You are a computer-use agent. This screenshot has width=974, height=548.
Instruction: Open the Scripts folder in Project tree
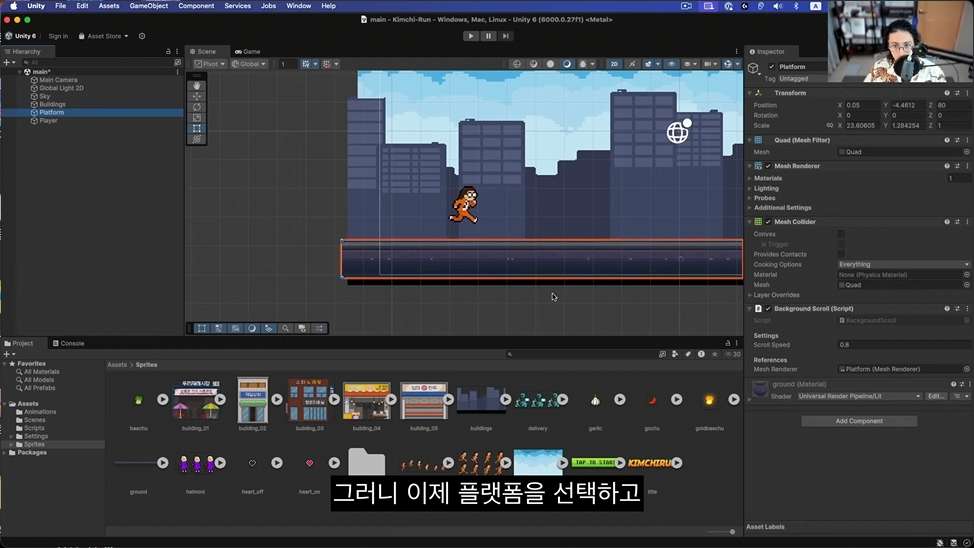(x=34, y=428)
